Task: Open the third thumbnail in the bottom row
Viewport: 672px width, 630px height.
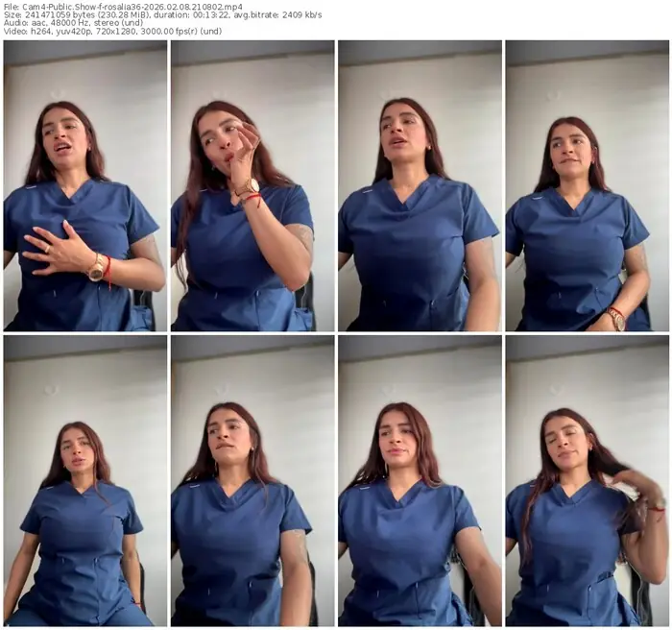Action: click(420, 480)
